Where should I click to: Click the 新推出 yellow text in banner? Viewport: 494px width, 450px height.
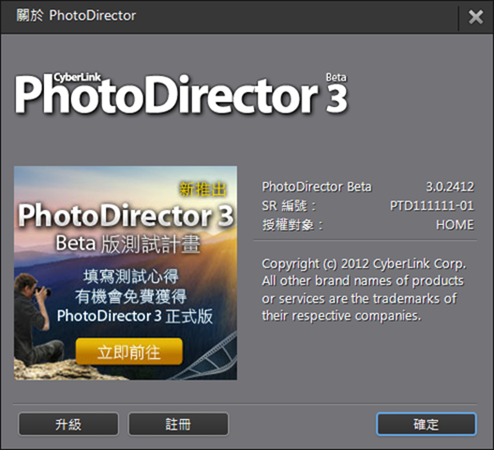tap(203, 190)
